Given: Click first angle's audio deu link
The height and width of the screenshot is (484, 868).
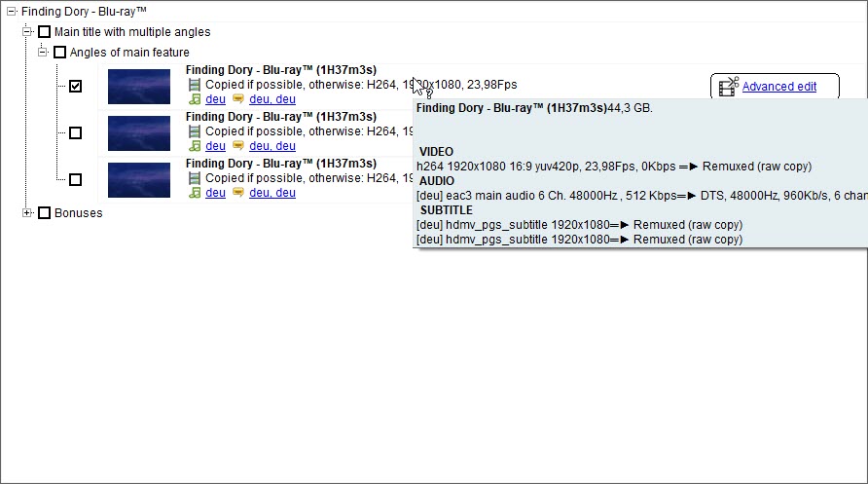Looking at the screenshot, I should coord(215,99).
